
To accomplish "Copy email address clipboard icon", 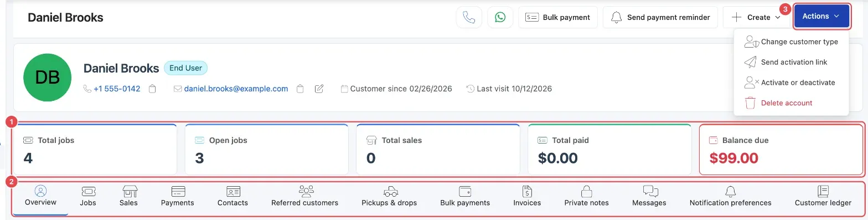I will (x=300, y=89).
